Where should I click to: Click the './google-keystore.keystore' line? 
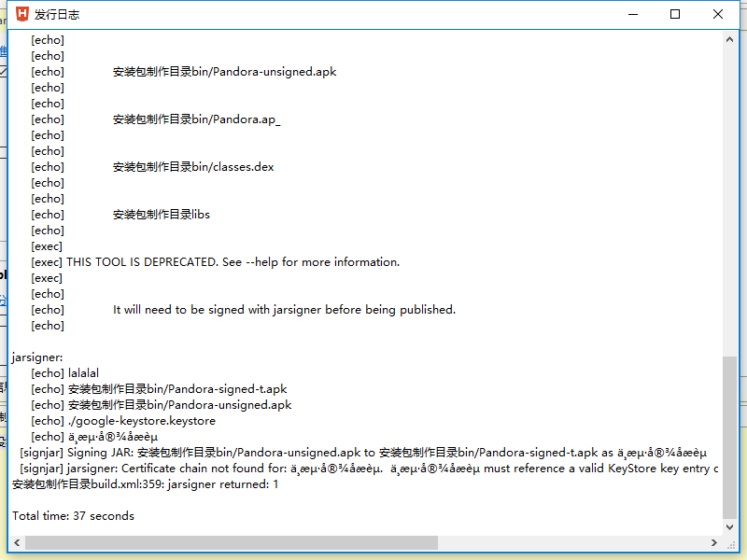123,421
